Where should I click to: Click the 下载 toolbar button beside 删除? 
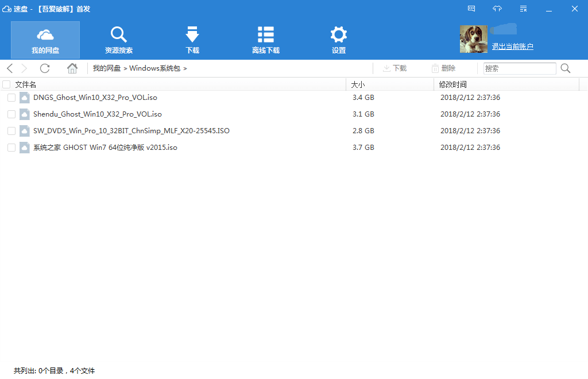click(394, 68)
